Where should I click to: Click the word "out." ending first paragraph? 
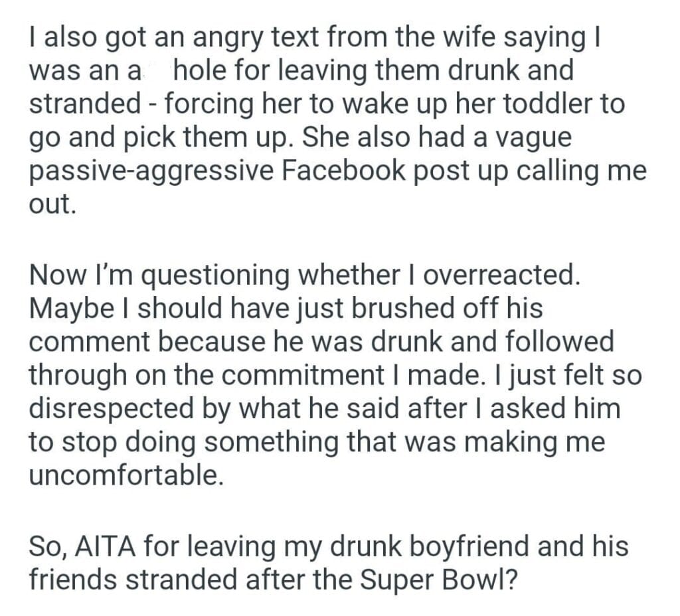(x=52, y=203)
